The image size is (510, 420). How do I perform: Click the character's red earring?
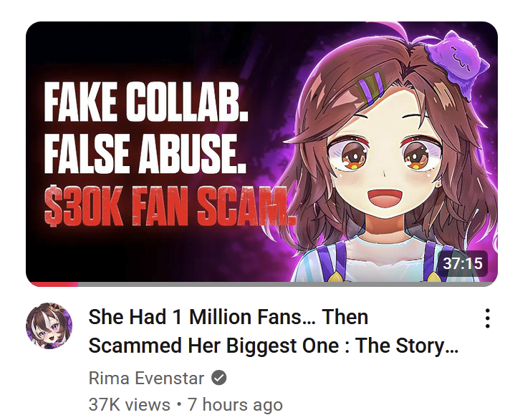(439, 184)
